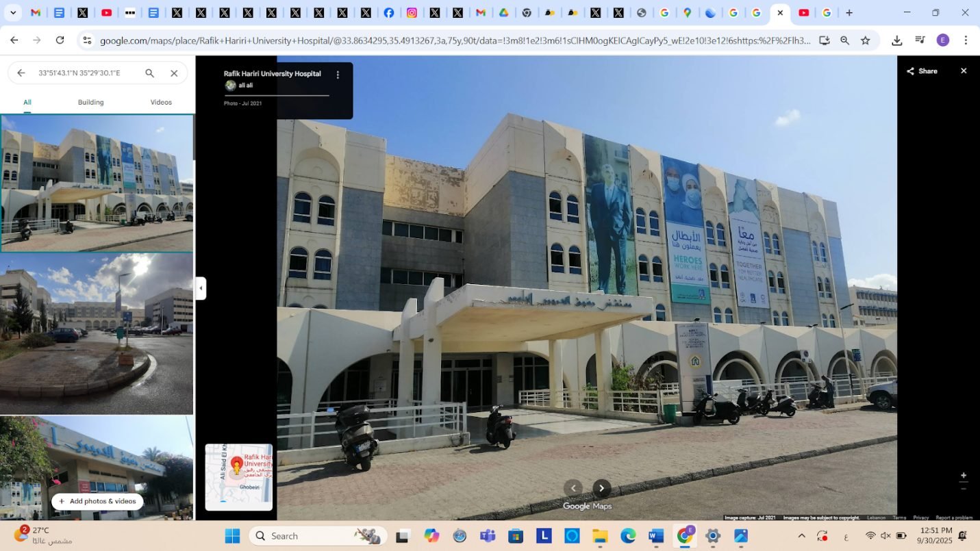
Task: Switch to the Facebook tab
Action: click(x=388, y=12)
